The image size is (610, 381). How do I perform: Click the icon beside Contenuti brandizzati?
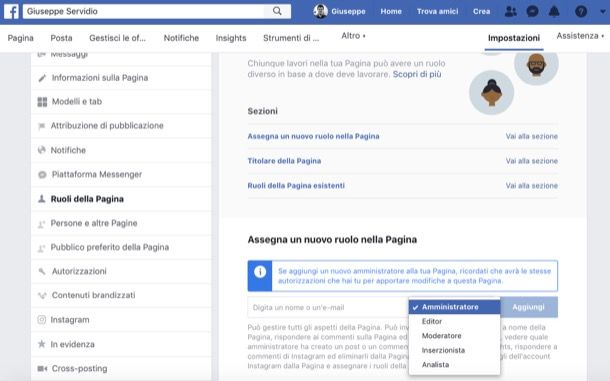42,295
